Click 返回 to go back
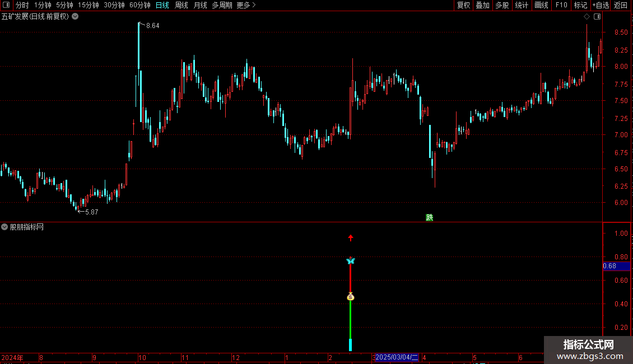The image size is (633, 364). [x=621, y=5]
